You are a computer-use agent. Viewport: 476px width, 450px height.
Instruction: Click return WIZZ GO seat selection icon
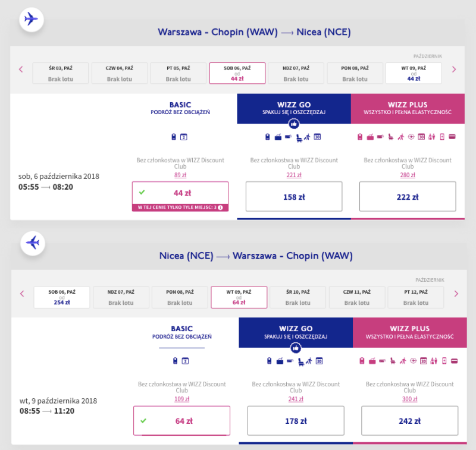coord(301,362)
